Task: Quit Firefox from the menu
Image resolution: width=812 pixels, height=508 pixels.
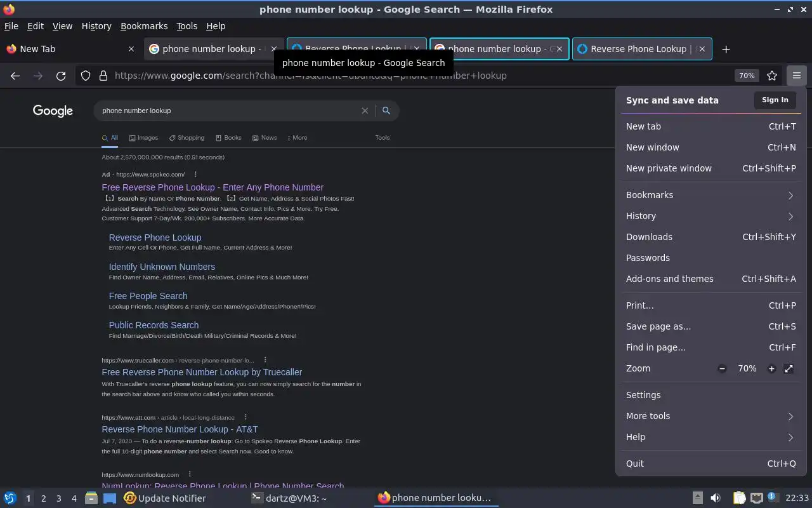Action: pyautogui.click(x=710, y=464)
